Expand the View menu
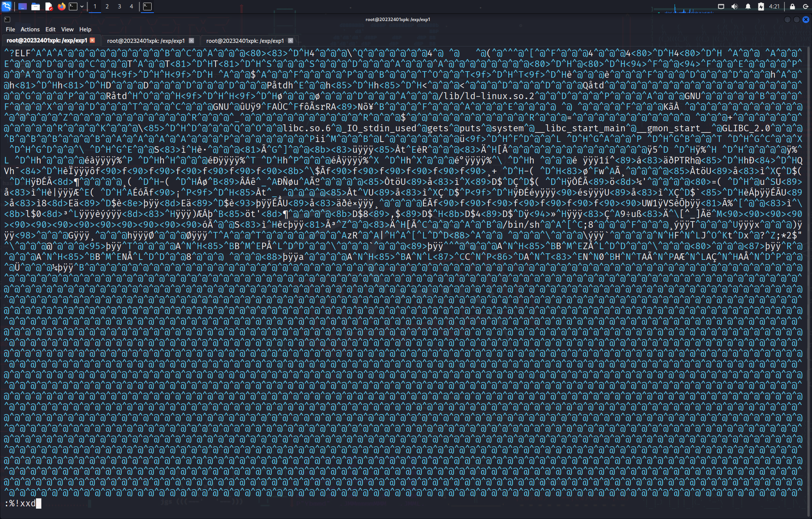 67,29
